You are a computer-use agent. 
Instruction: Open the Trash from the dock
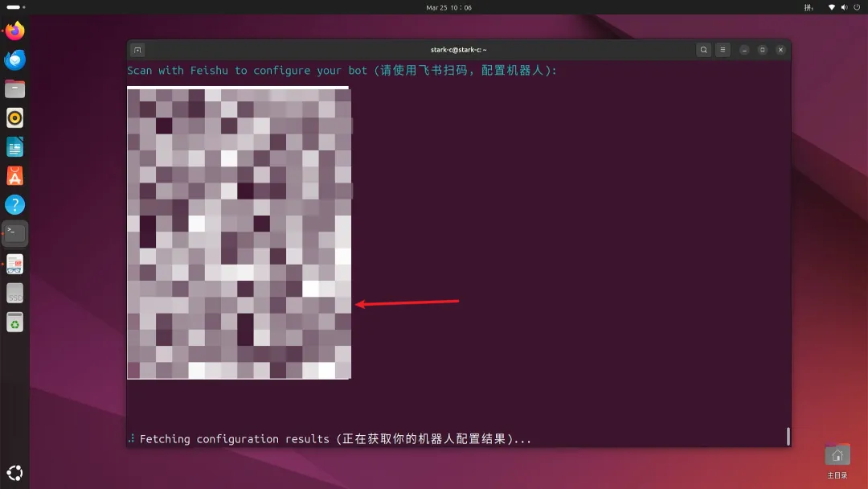(15, 323)
